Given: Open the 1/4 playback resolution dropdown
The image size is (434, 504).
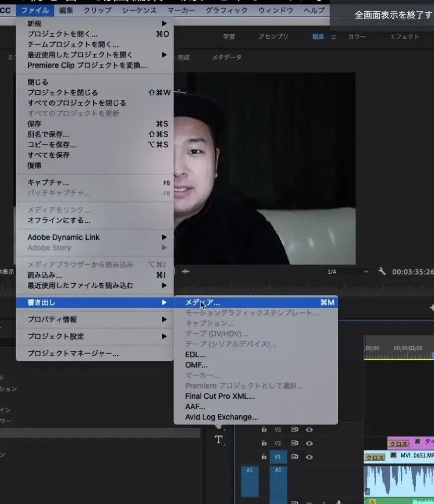Looking at the screenshot, I should 348,271.
